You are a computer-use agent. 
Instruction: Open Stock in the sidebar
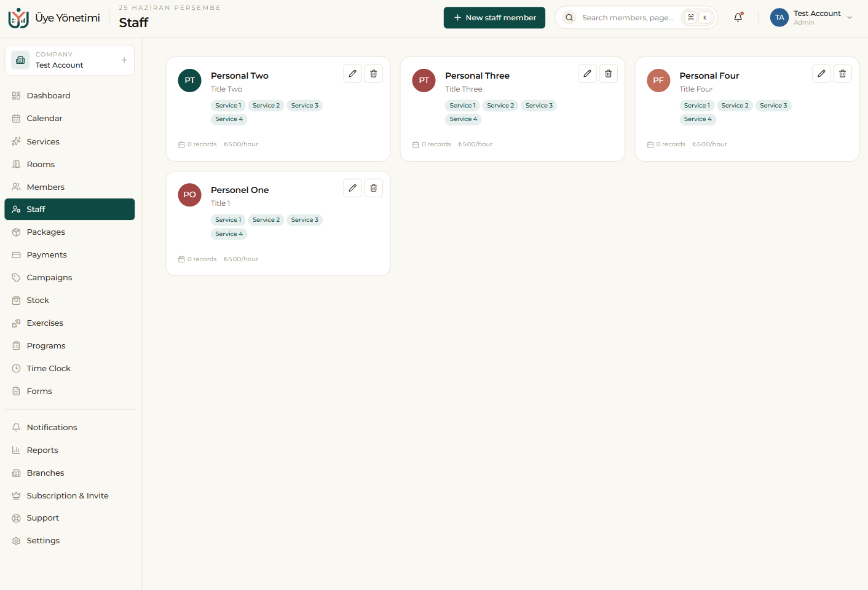click(69, 301)
